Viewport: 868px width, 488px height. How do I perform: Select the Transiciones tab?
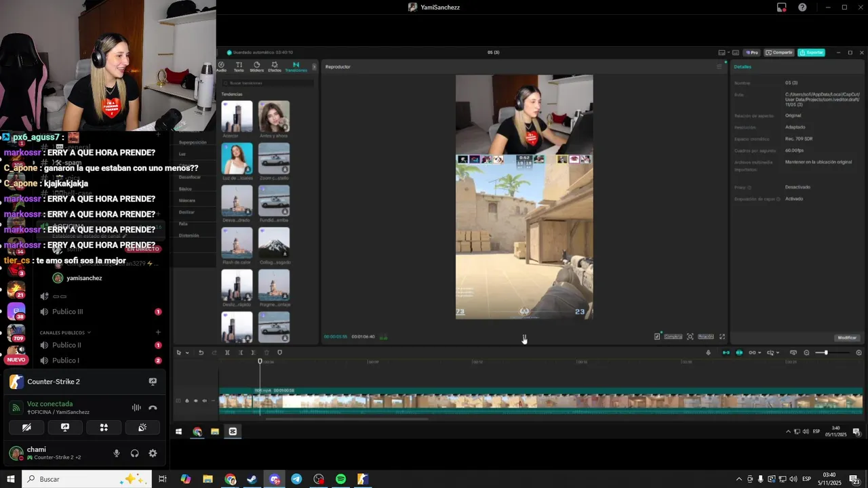click(x=296, y=66)
